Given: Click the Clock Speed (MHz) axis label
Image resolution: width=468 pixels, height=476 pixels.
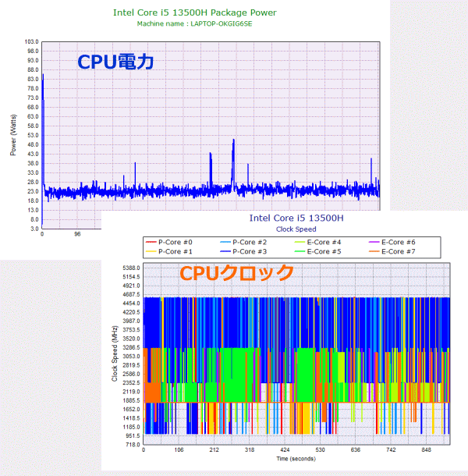Looking at the screenshot, I should coord(115,353).
